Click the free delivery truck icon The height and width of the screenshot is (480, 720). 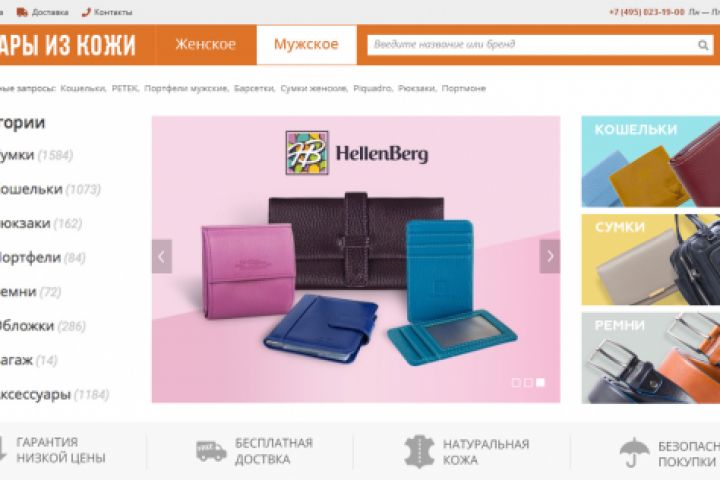coord(211,451)
